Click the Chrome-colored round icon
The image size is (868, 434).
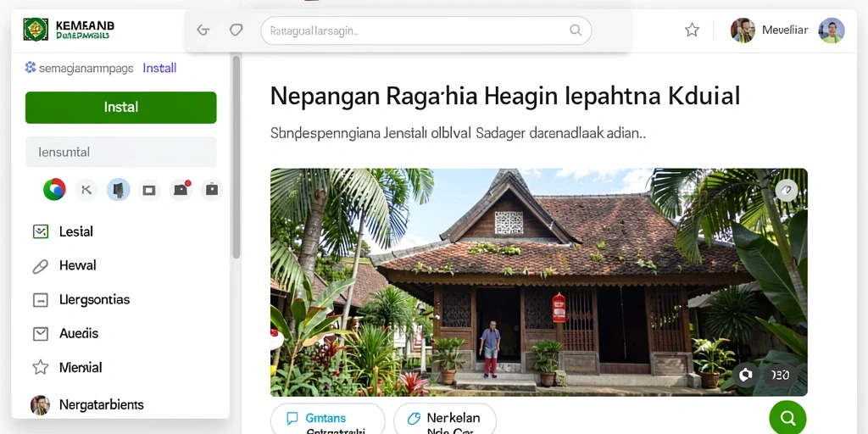(x=54, y=190)
